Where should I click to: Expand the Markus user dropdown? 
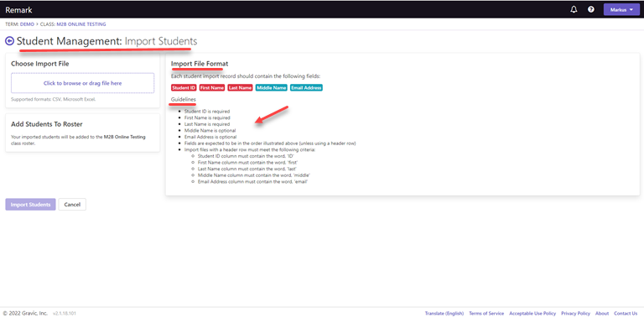[621, 9]
